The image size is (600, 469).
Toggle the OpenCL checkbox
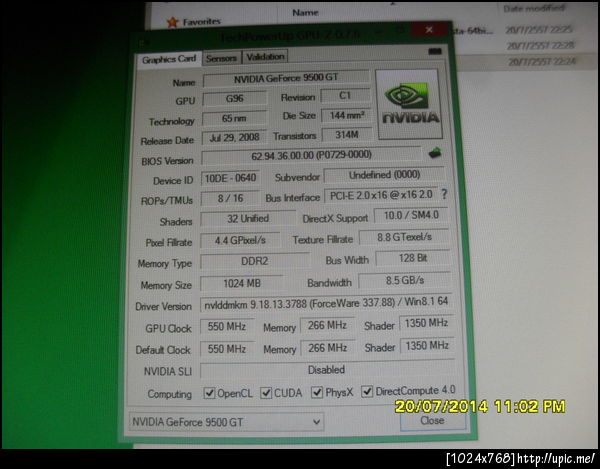[x=209, y=393]
